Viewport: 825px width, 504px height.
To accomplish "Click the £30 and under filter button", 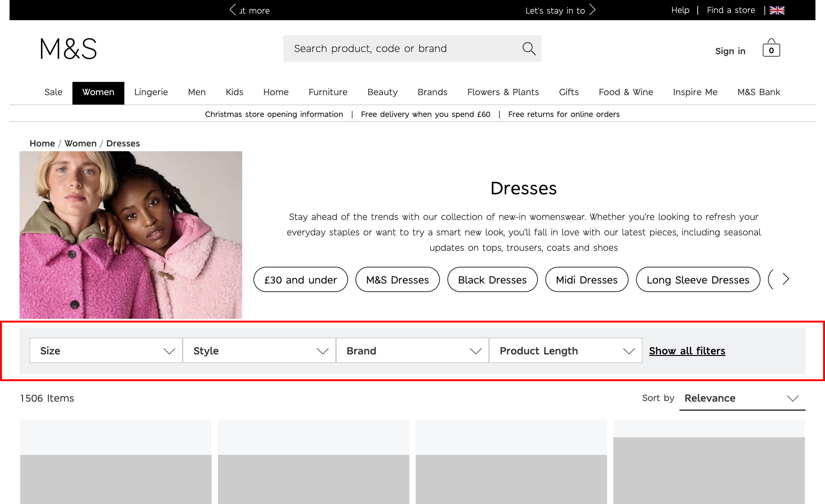I will point(300,279).
